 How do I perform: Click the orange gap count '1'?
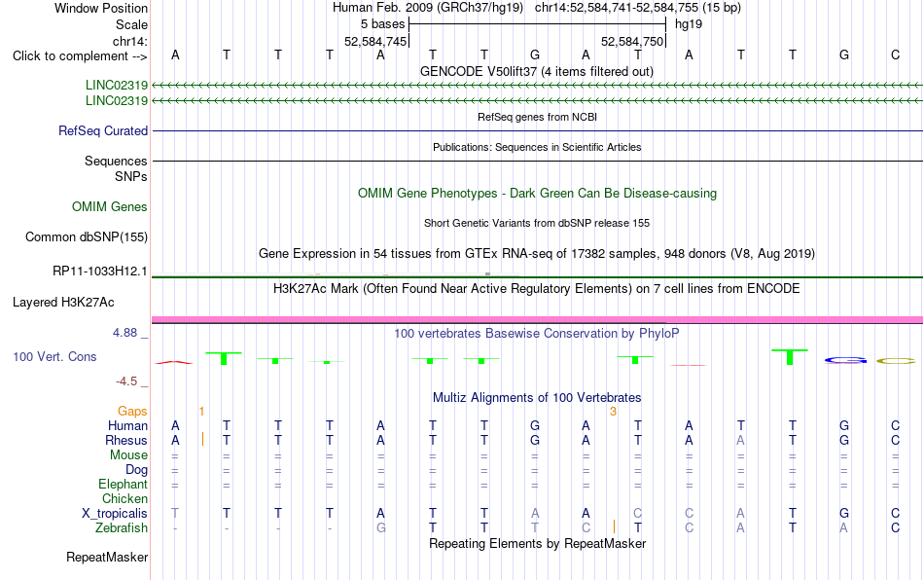point(201,412)
